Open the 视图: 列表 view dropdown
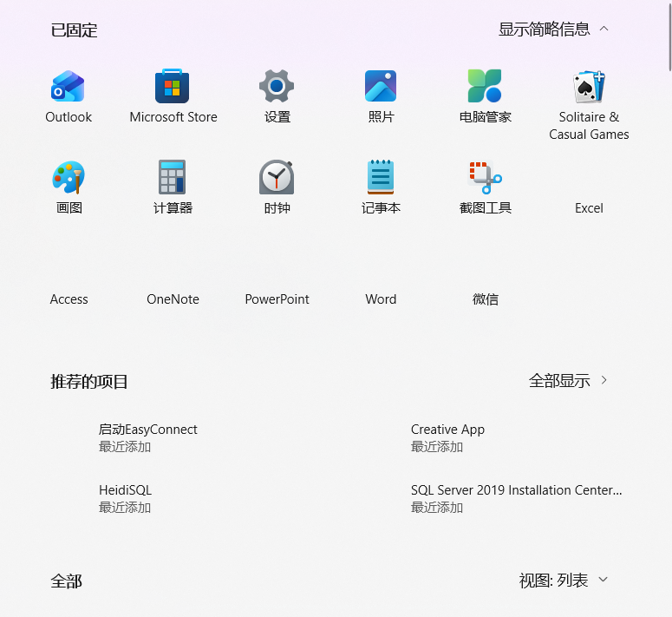Image resolution: width=672 pixels, height=617 pixels. tap(563, 581)
